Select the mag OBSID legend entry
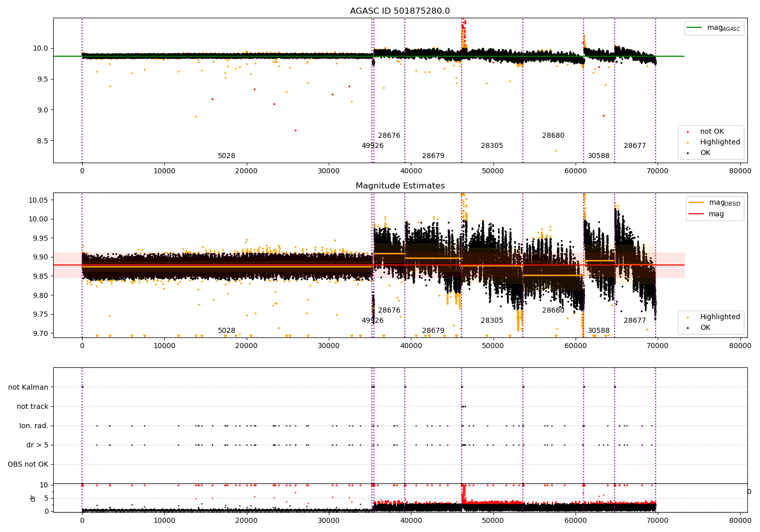This screenshot has width=760, height=532. 715,203
